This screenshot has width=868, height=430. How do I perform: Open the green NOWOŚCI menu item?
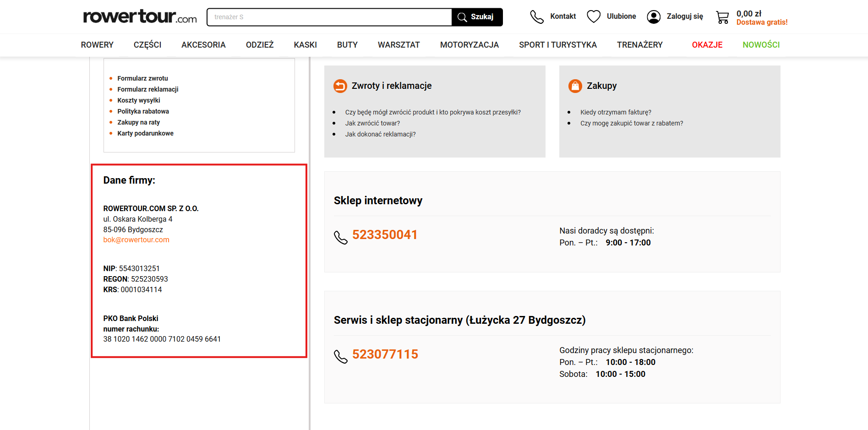[761, 45]
